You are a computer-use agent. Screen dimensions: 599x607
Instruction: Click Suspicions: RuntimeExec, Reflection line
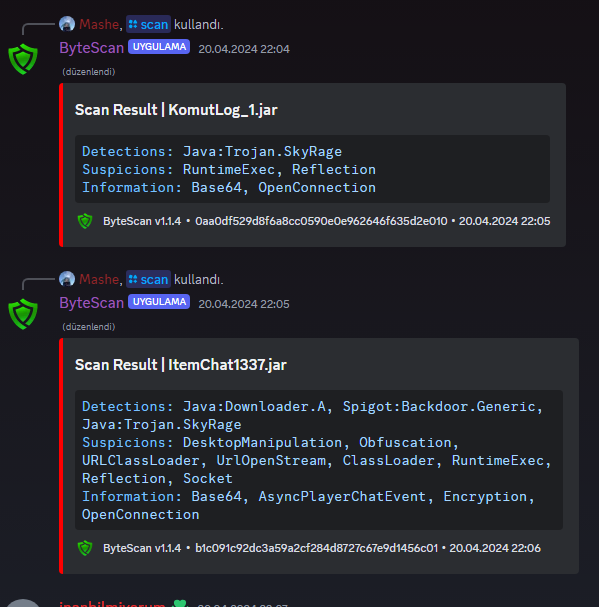click(229, 170)
